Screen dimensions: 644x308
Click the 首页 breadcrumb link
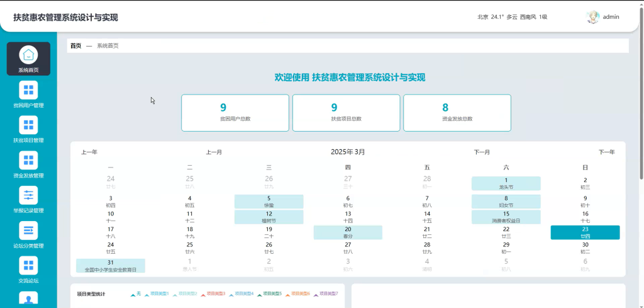pos(75,45)
